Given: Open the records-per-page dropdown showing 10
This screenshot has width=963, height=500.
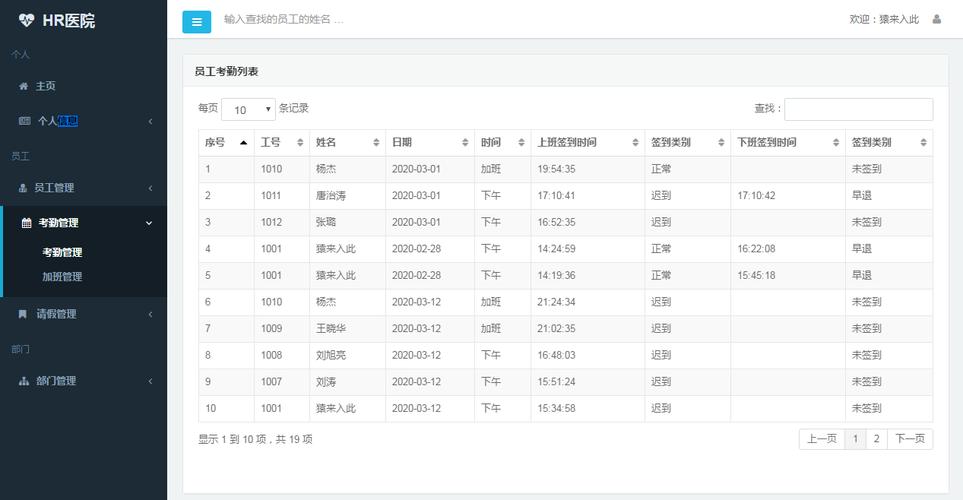Looking at the screenshot, I should [248, 109].
